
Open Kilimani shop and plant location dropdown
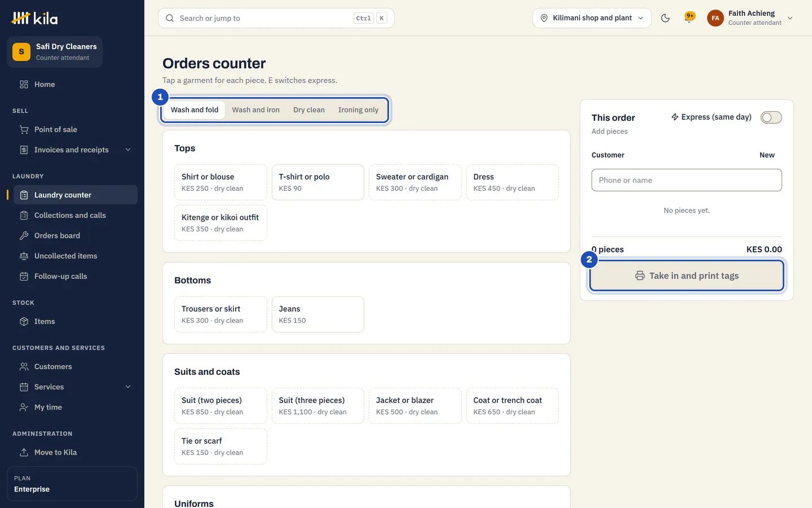click(592, 18)
